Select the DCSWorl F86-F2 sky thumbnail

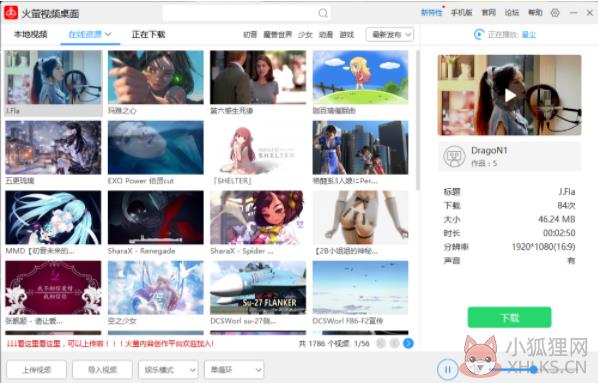pos(360,288)
